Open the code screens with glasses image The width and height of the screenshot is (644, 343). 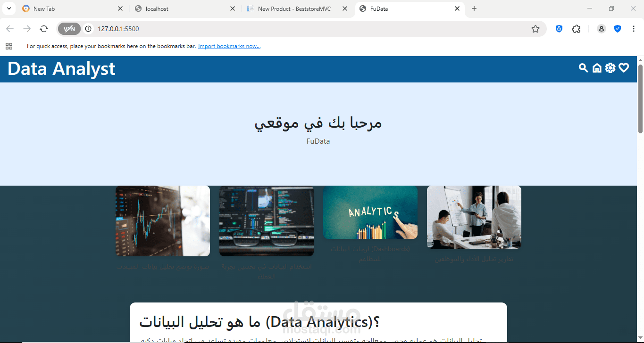point(267,221)
